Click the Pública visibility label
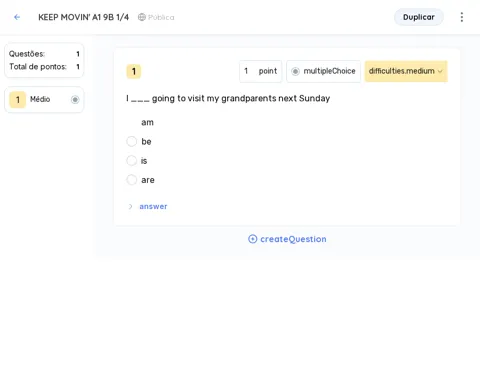 click(x=161, y=17)
